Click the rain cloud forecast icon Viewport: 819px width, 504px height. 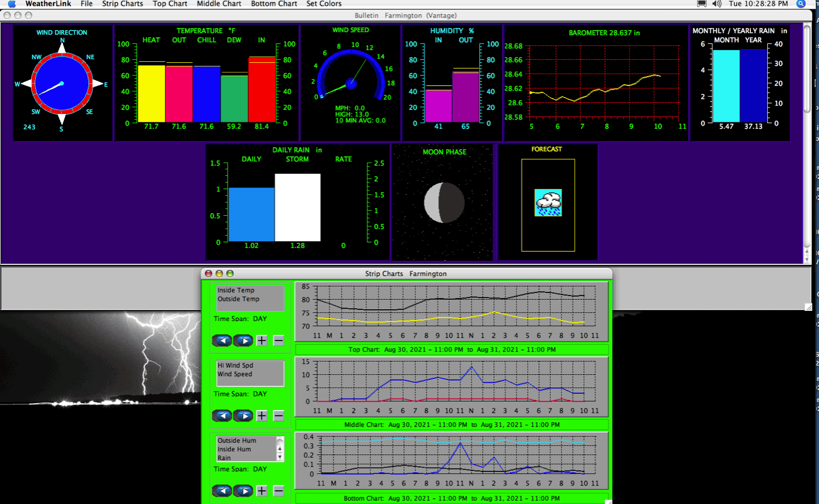tap(548, 203)
